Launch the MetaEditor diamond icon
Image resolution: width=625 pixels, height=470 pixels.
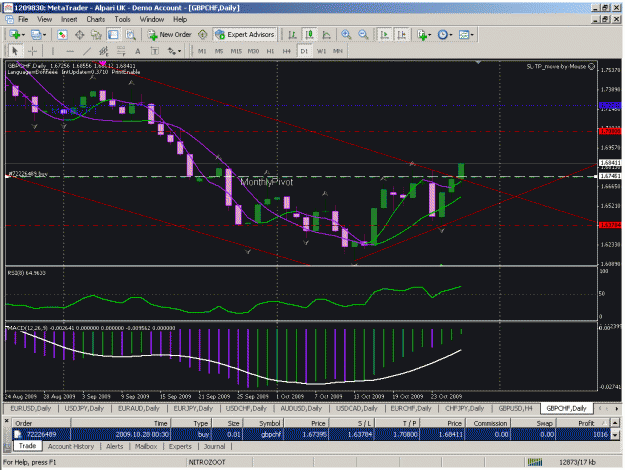(202, 35)
